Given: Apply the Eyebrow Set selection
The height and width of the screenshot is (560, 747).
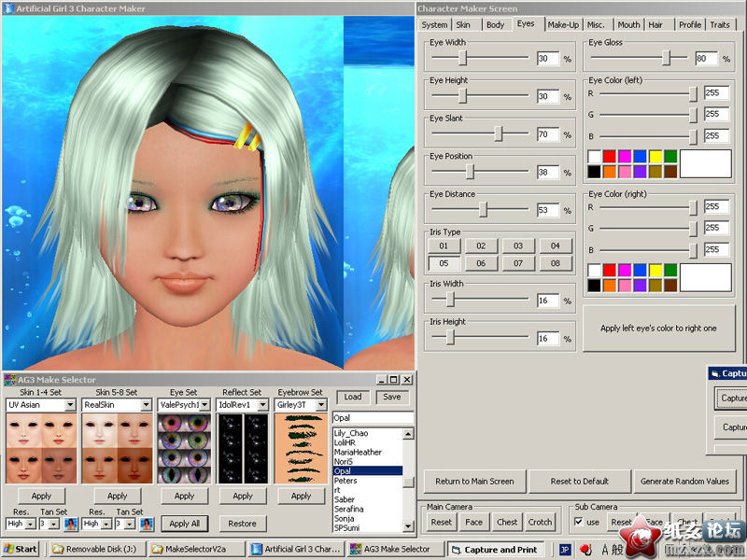Looking at the screenshot, I should 301,497.
